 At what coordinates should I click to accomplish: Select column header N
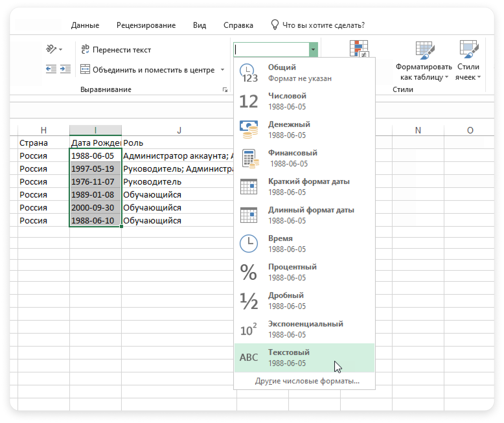pos(418,130)
